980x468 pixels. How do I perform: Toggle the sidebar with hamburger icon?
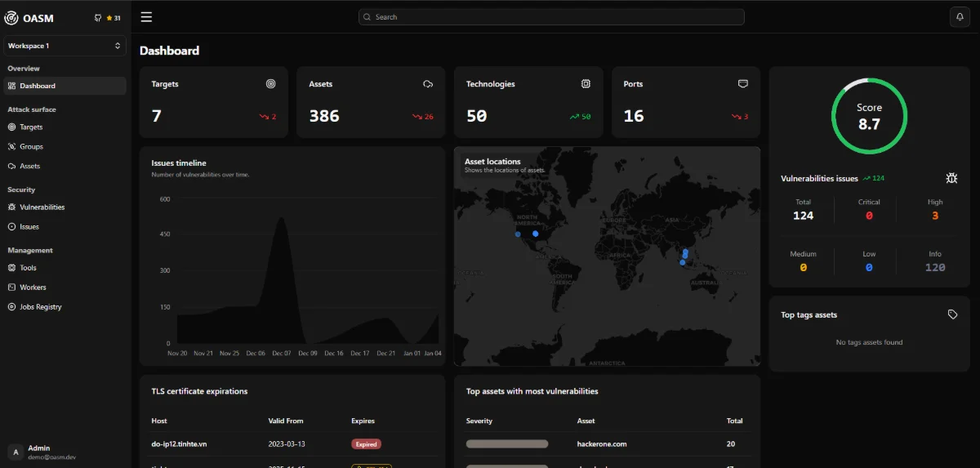click(x=146, y=17)
